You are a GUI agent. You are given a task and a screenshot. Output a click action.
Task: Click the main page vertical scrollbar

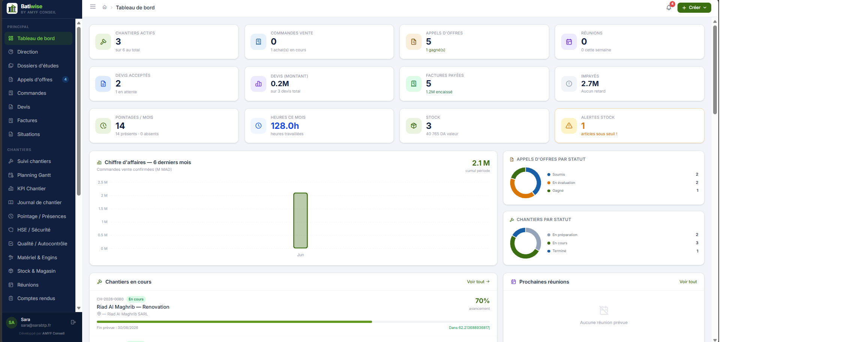coord(715,69)
